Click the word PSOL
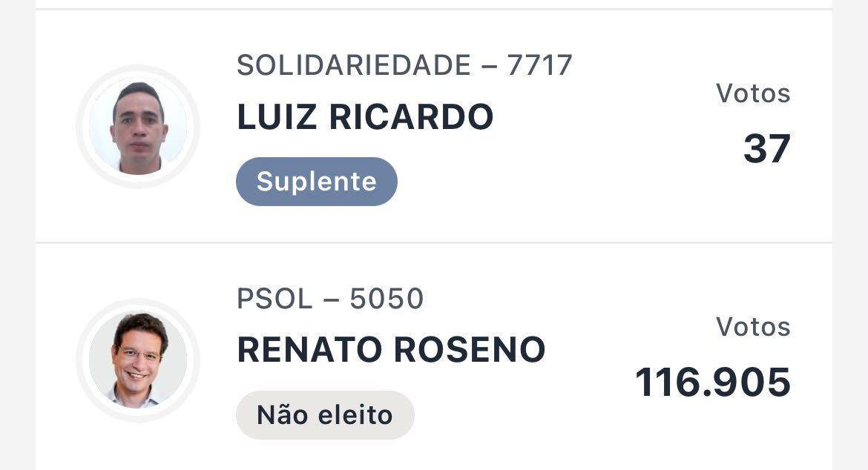This screenshot has width=868, height=470. point(274,299)
